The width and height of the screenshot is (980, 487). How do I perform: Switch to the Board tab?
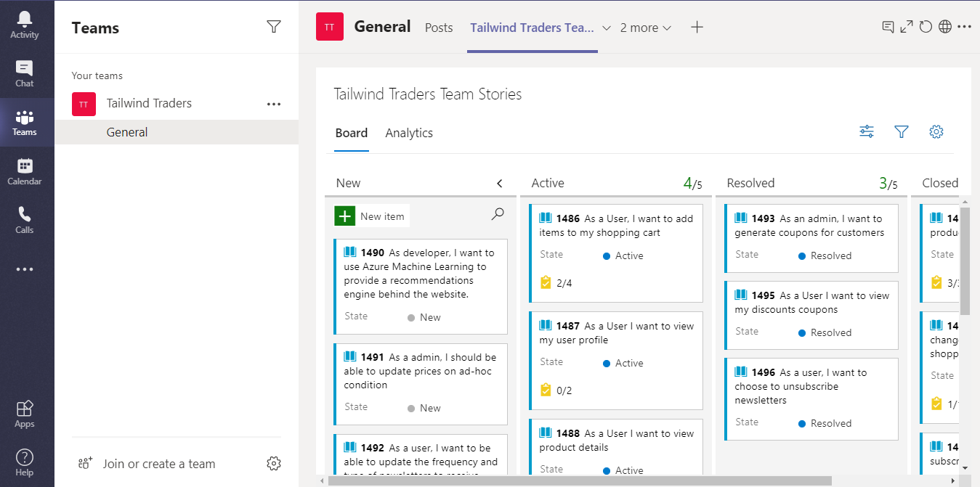click(352, 133)
